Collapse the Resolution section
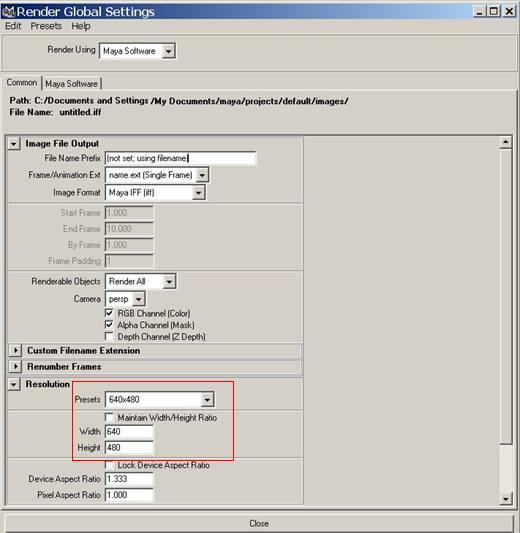This screenshot has width=520, height=533. [14, 384]
